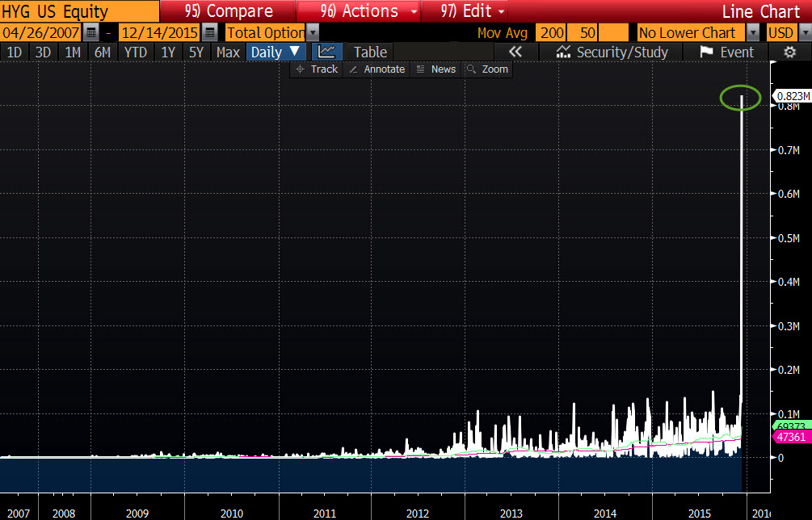The height and width of the screenshot is (520, 812).
Task: Click the Zoom magnifier tool
Action: point(487,69)
